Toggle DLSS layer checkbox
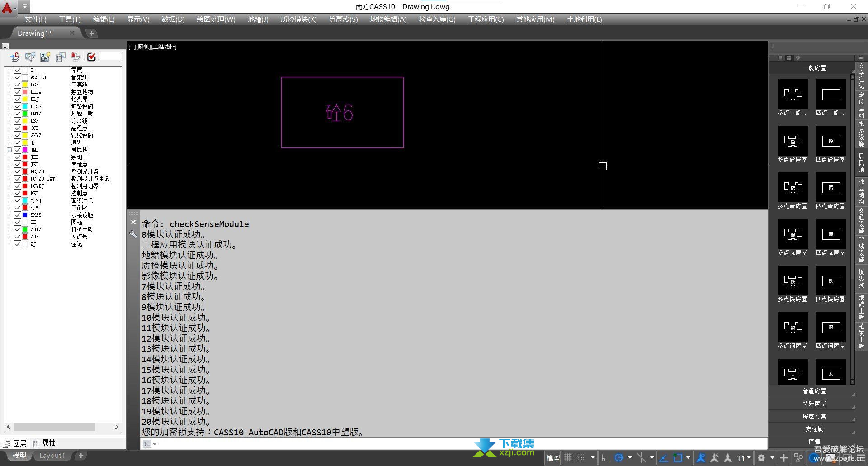 coord(17,106)
